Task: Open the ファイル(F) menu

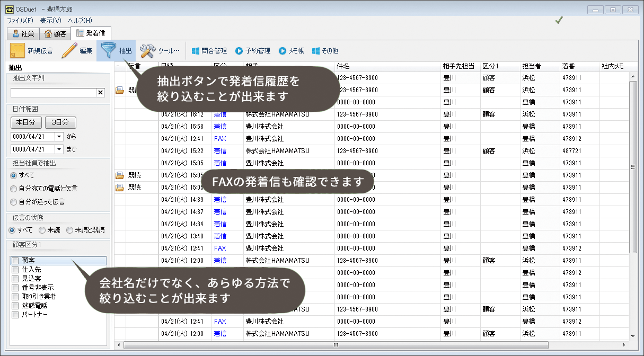Action: (x=20, y=20)
